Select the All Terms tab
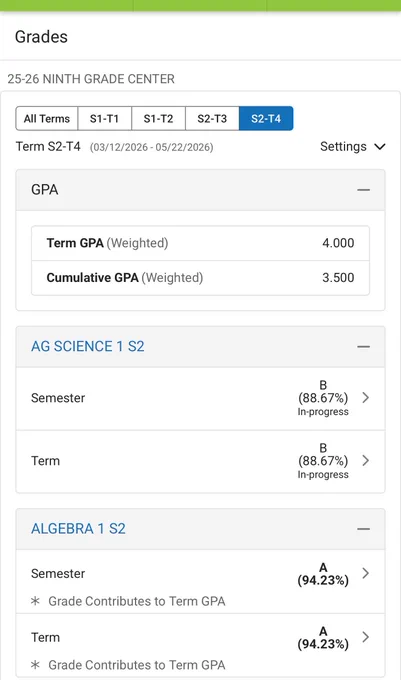Viewport: 401px width, 680px height. click(47, 118)
